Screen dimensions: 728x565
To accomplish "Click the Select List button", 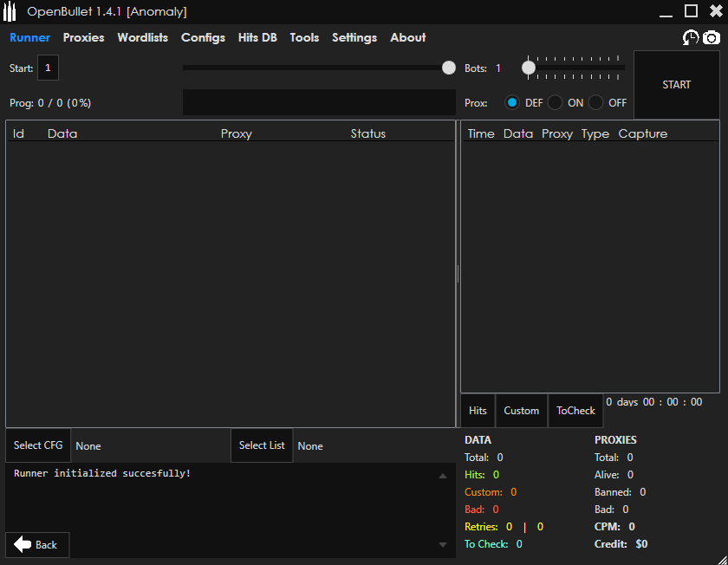I will 262,445.
